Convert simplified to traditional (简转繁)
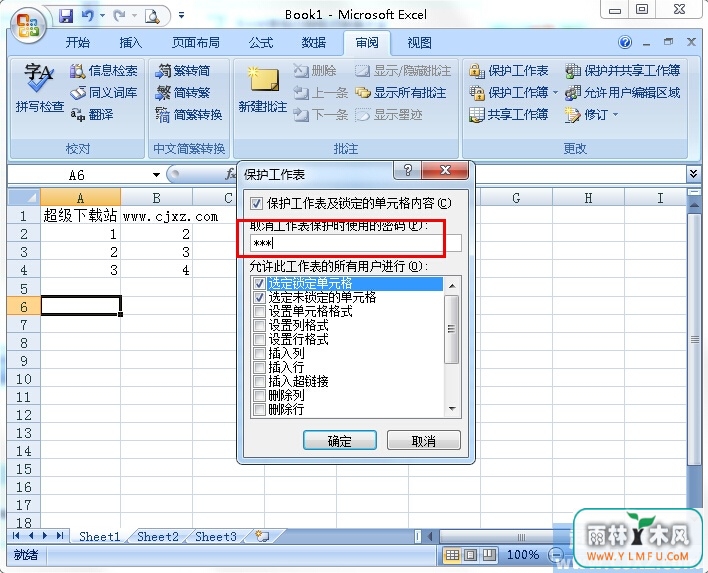The image size is (708, 573). (x=183, y=93)
